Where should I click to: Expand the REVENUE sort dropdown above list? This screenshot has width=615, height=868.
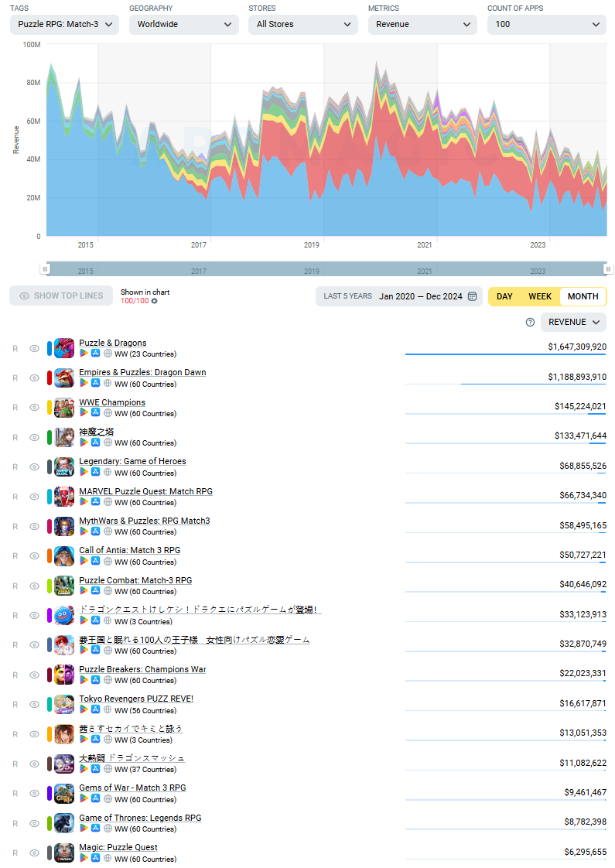(x=573, y=322)
